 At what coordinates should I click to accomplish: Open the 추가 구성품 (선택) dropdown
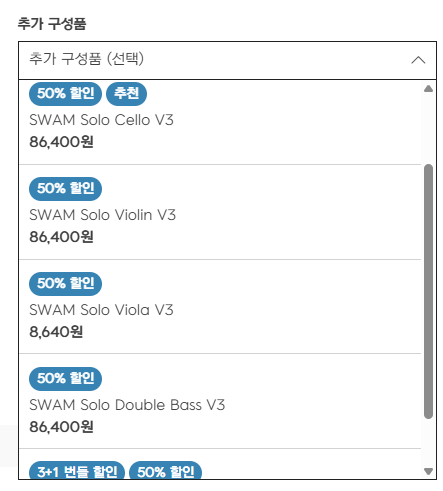[x=227, y=60]
